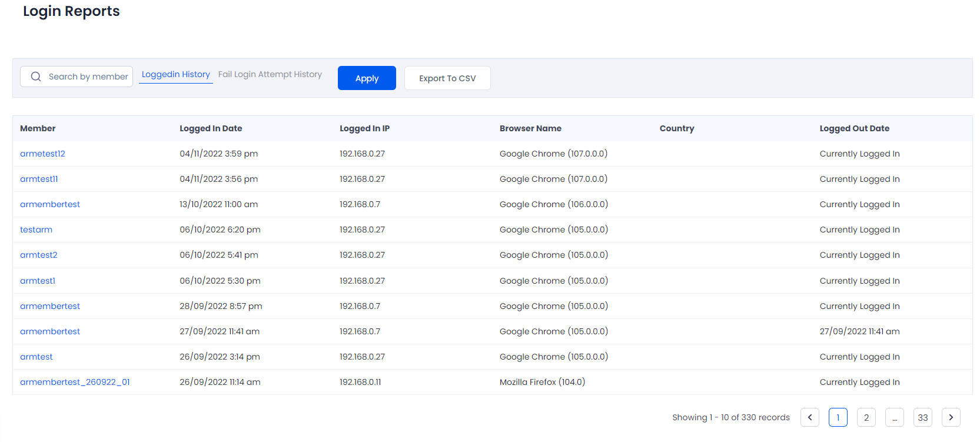Click the search magnifier icon
Viewport: 980px width, 442px height.
pyautogui.click(x=36, y=77)
